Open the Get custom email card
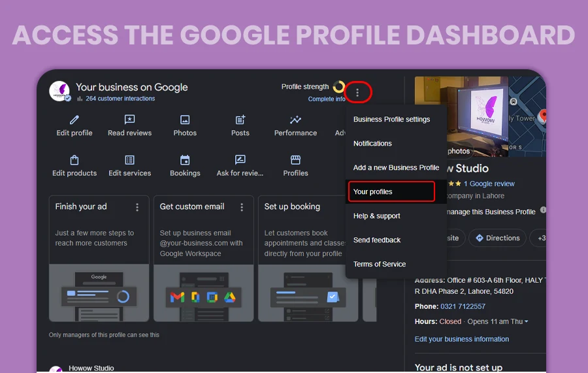The height and width of the screenshot is (373, 588). (204, 258)
